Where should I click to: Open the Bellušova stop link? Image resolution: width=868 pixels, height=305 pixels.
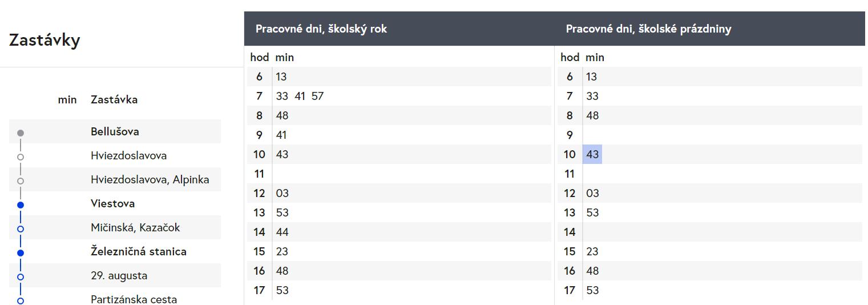115,131
